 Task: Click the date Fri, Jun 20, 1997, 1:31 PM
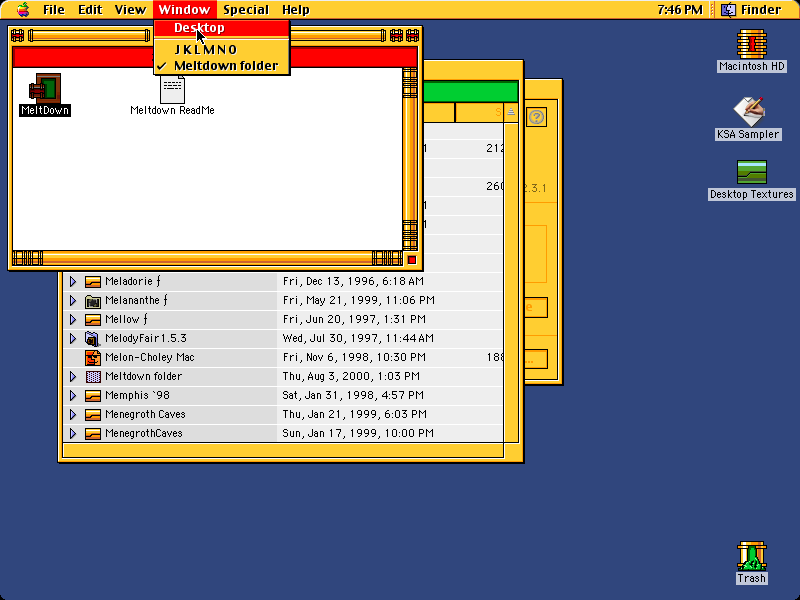pyautogui.click(x=354, y=319)
